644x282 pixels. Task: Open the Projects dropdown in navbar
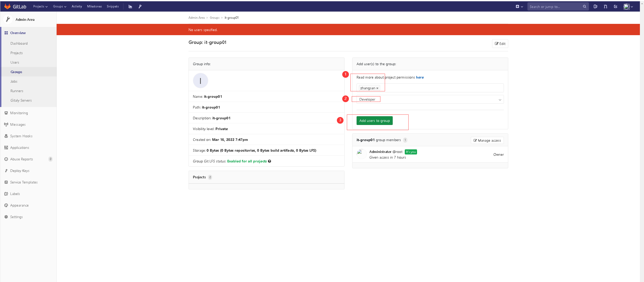click(x=40, y=6)
